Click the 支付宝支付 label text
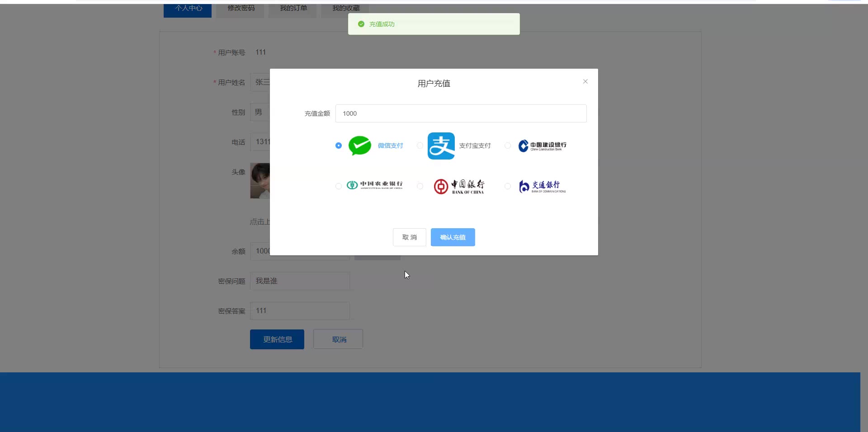The height and width of the screenshot is (432, 868). [475, 146]
